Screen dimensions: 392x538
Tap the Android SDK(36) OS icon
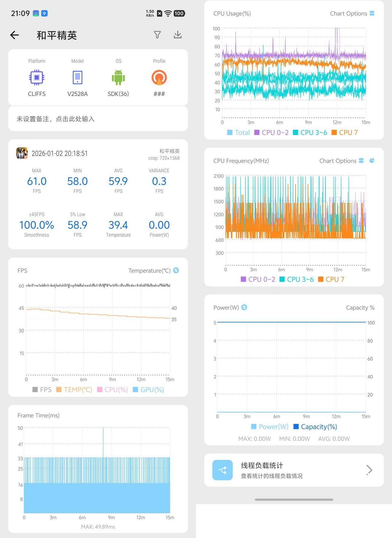[118, 78]
